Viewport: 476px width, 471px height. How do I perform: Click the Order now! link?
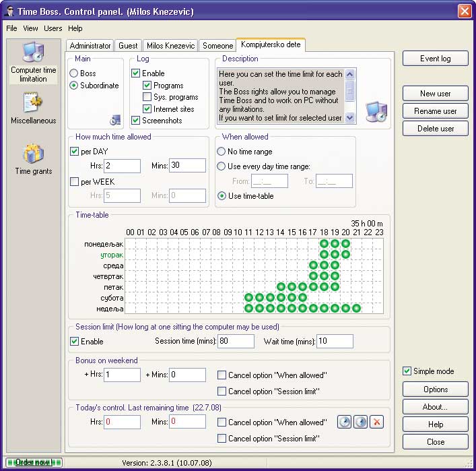[34, 462]
